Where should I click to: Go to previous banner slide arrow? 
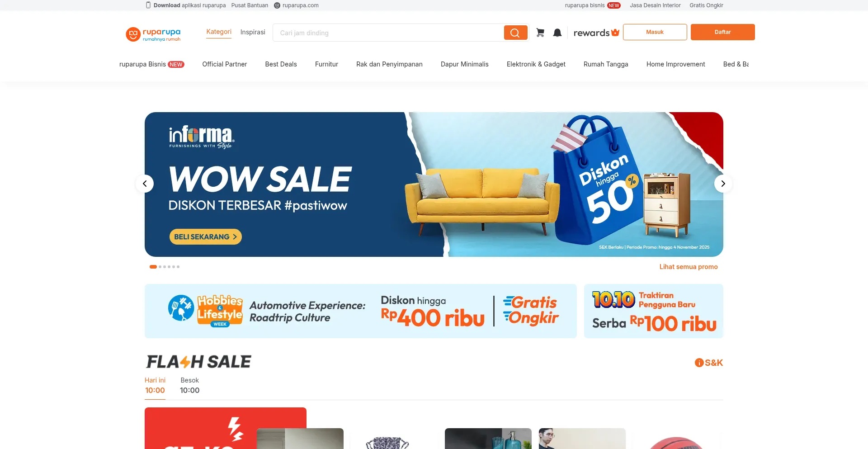[x=145, y=184]
